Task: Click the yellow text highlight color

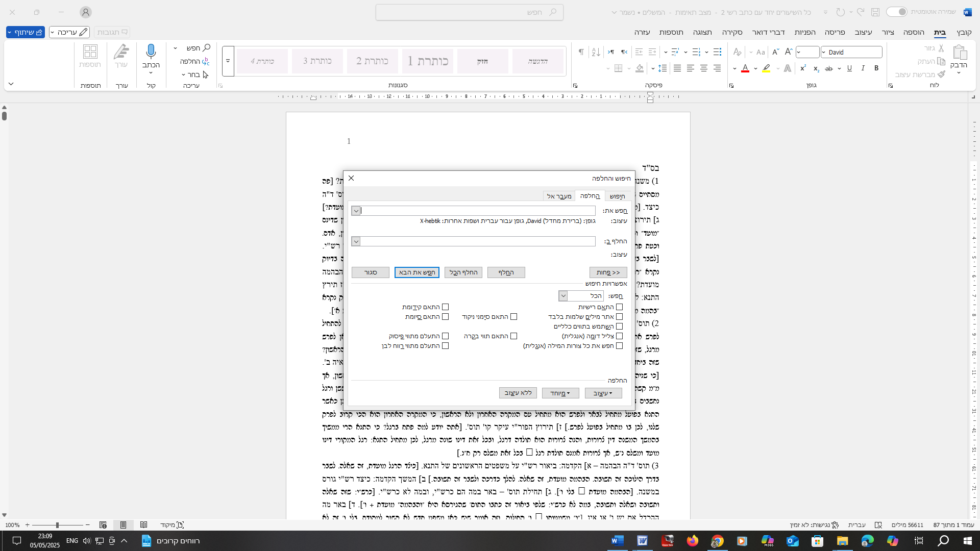Action: 766,68
